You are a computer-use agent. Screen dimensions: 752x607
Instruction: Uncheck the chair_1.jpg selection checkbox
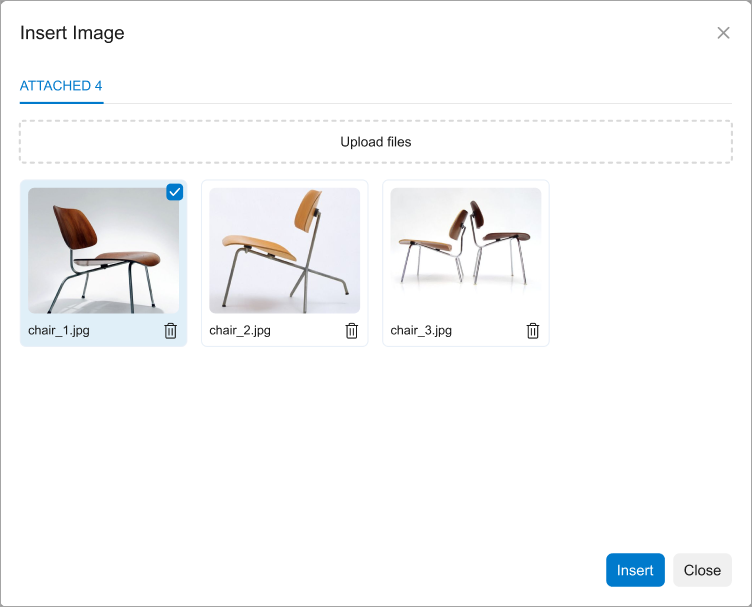pos(175,192)
